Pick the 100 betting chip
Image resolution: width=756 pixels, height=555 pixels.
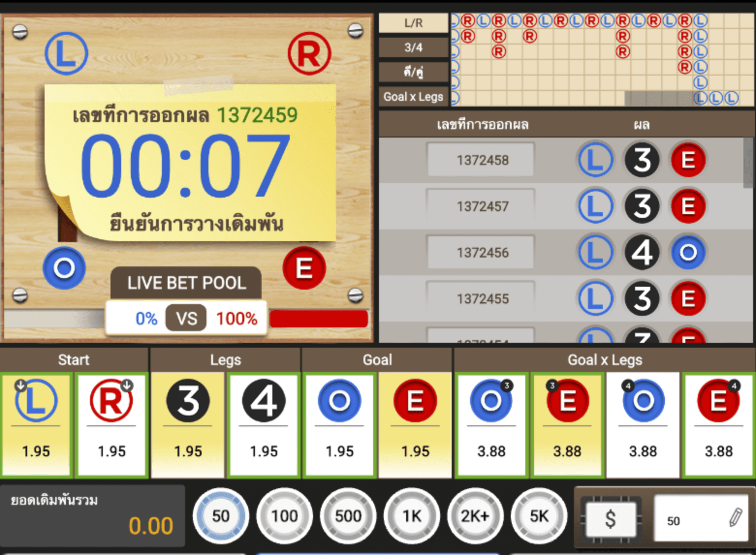coord(284,516)
